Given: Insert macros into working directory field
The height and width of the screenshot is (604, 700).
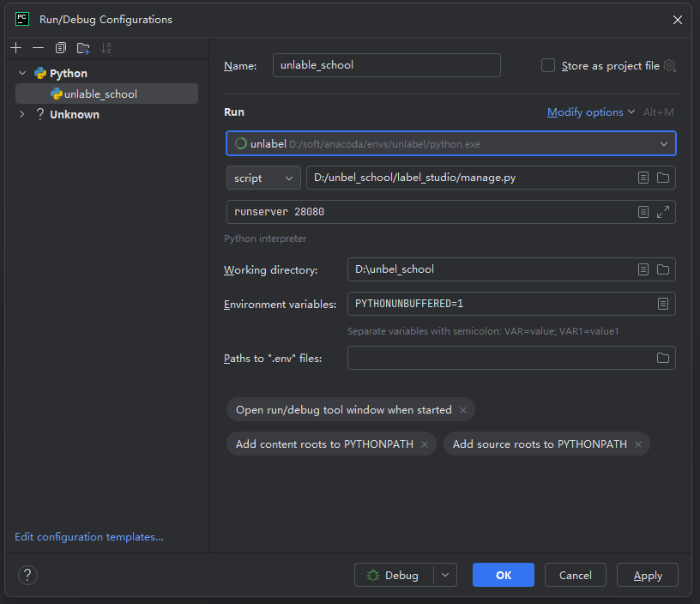Looking at the screenshot, I should [643, 269].
